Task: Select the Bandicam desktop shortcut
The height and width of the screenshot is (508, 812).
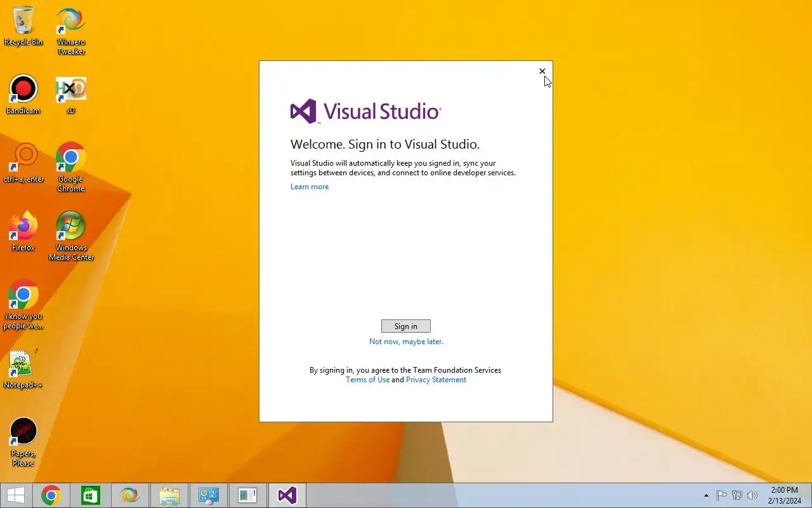Action: (23, 95)
